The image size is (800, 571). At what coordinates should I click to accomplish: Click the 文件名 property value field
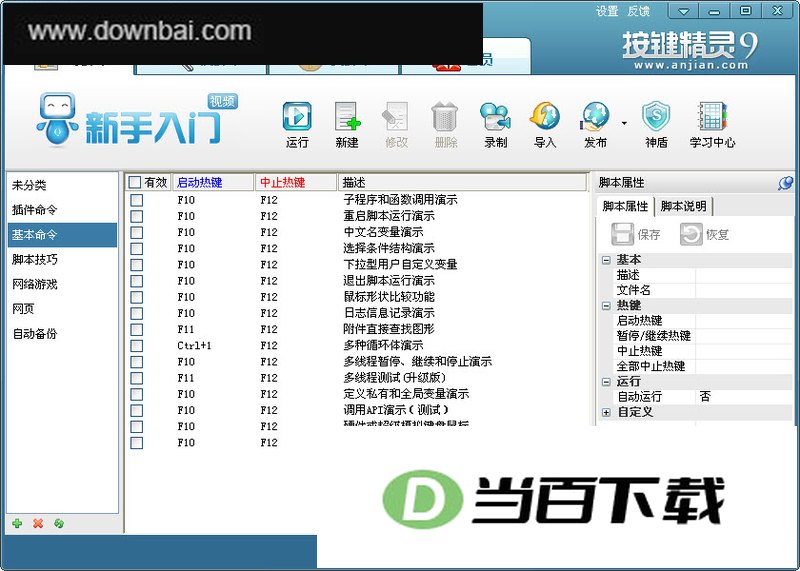pyautogui.click(x=743, y=290)
